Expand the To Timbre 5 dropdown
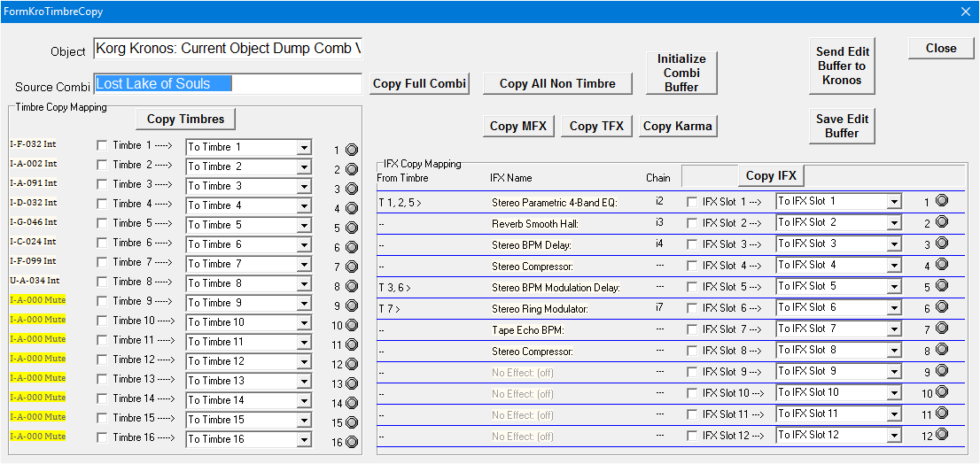The width and height of the screenshot is (980, 464). (304, 226)
